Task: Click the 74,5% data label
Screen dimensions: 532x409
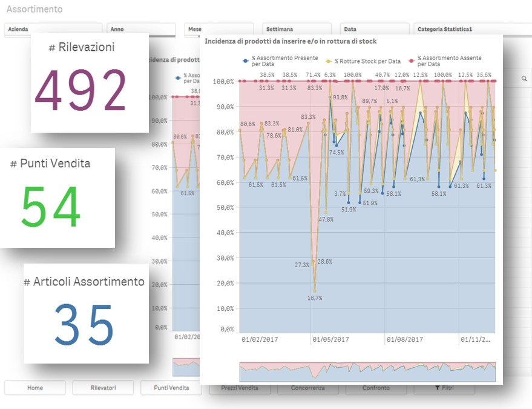Action: click(337, 153)
